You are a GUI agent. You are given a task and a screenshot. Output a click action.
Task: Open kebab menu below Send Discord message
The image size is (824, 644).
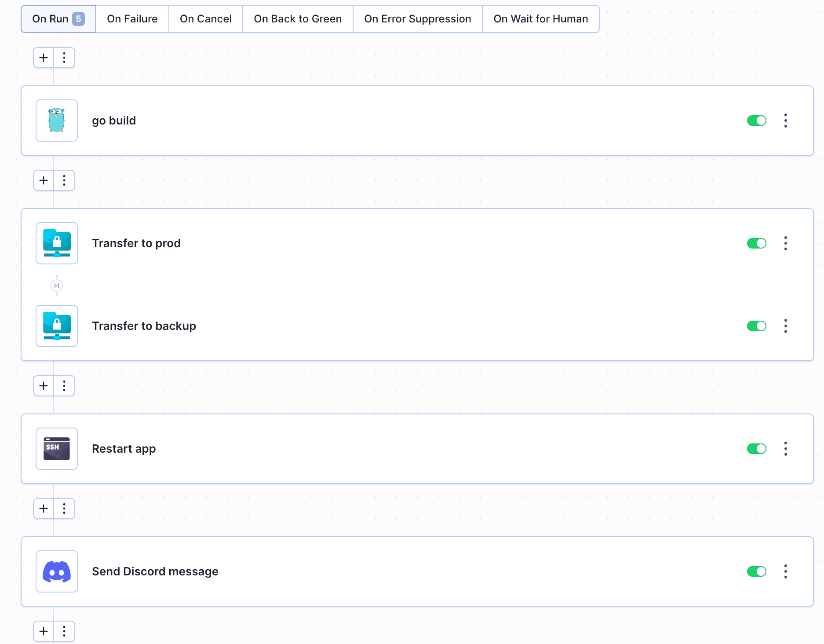[x=64, y=631]
